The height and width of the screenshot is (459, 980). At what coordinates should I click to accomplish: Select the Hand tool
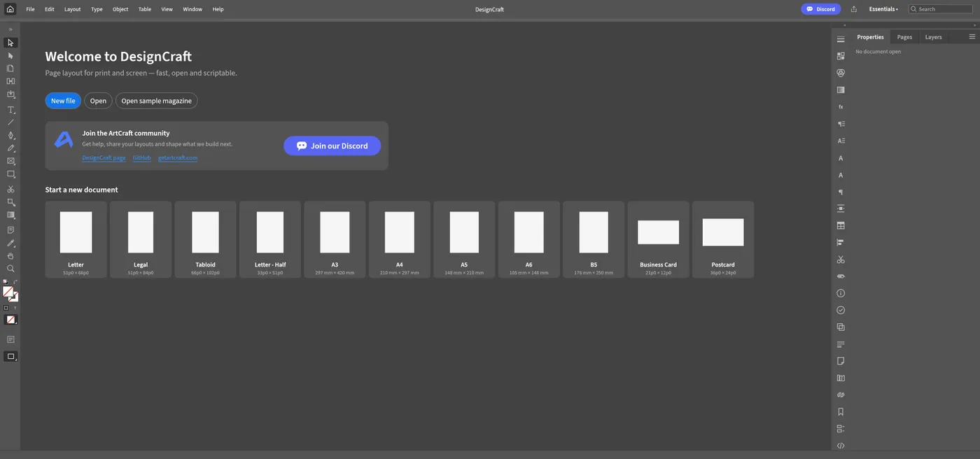point(10,256)
